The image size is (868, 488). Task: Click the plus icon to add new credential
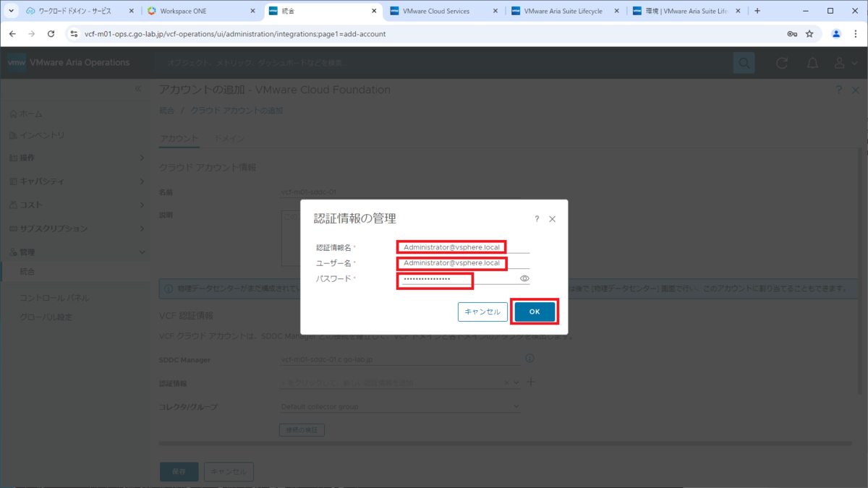pyautogui.click(x=530, y=382)
